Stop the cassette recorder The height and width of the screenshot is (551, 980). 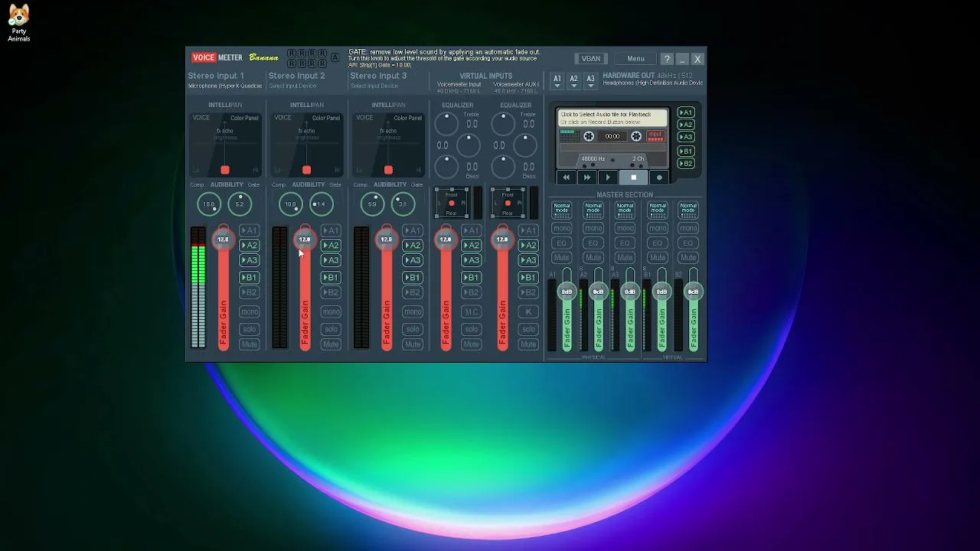click(633, 178)
